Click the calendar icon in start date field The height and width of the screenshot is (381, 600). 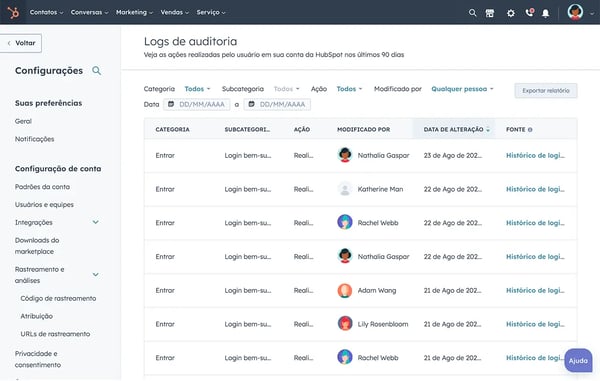pyautogui.click(x=171, y=104)
